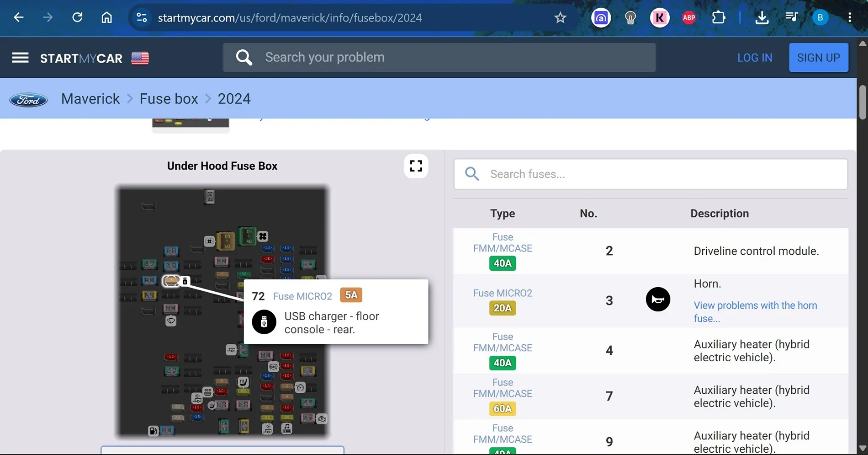Image resolution: width=868 pixels, height=455 pixels.
Task: Select the 52 fuse at top of diagram
Action: tap(209, 197)
